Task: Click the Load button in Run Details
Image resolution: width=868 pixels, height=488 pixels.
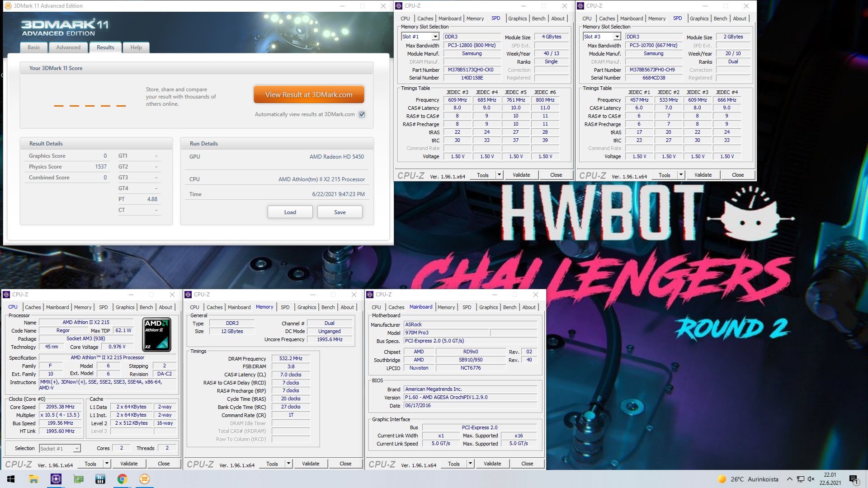Action: click(x=290, y=212)
